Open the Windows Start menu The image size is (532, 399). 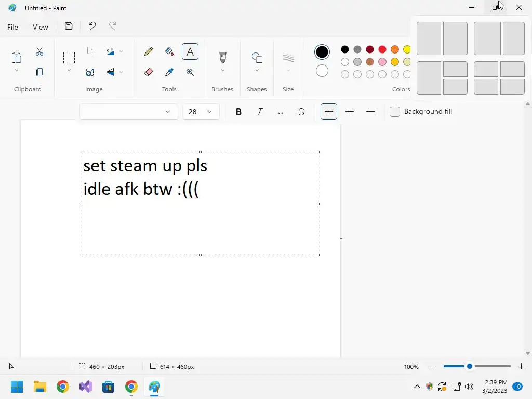click(17, 387)
